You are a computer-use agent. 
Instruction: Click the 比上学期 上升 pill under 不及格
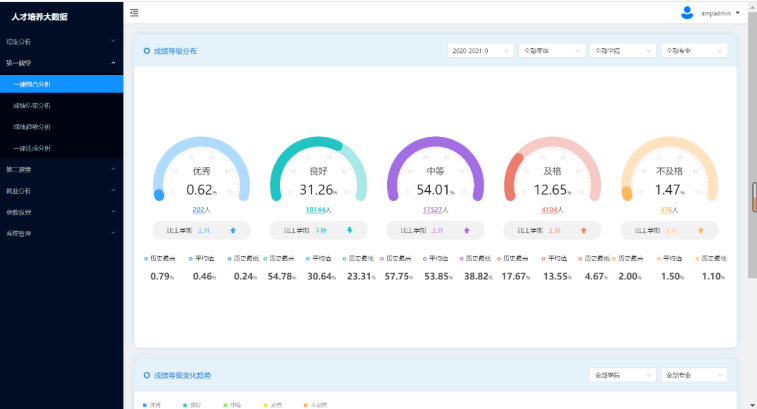point(669,230)
